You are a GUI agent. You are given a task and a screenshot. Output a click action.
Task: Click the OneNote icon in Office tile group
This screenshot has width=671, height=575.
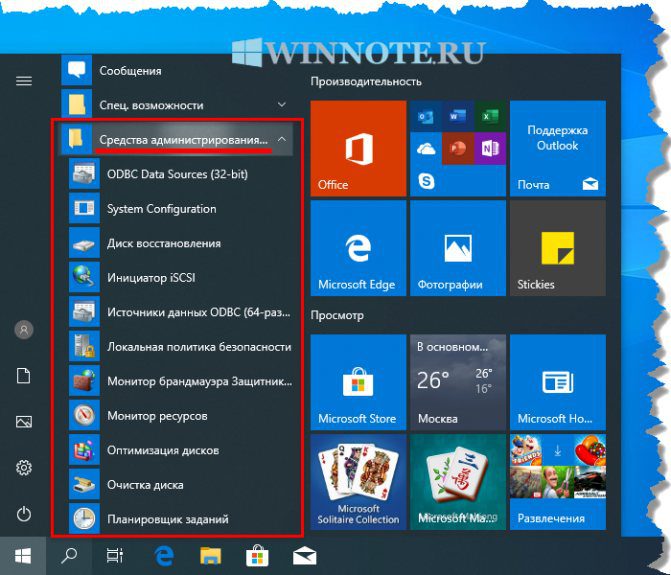coord(490,148)
